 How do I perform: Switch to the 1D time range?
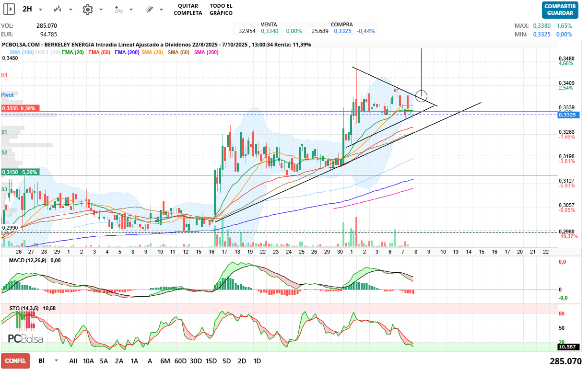click(257, 360)
